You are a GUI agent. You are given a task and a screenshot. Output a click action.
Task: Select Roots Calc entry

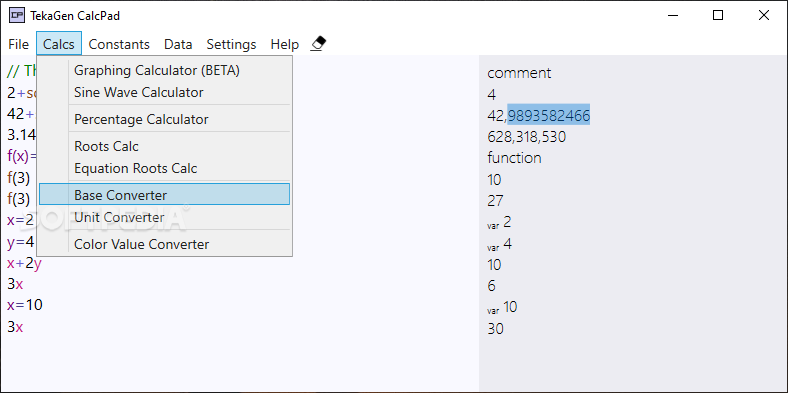tap(165, 146)
